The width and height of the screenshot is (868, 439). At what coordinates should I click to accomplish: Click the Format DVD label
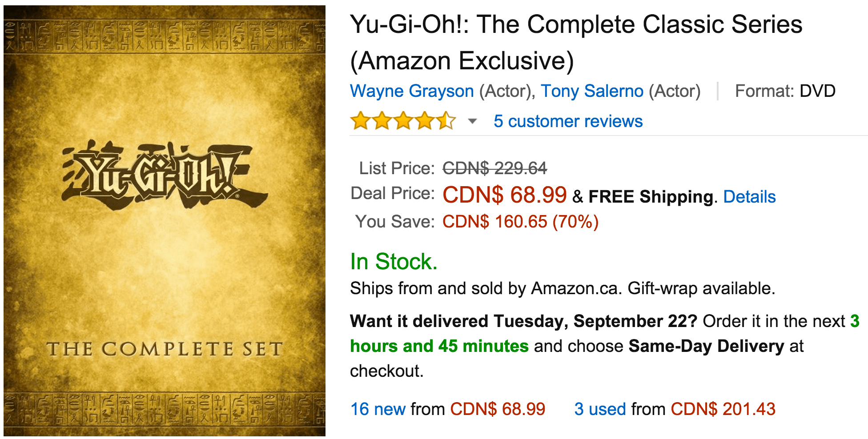[x=785, y=91]
